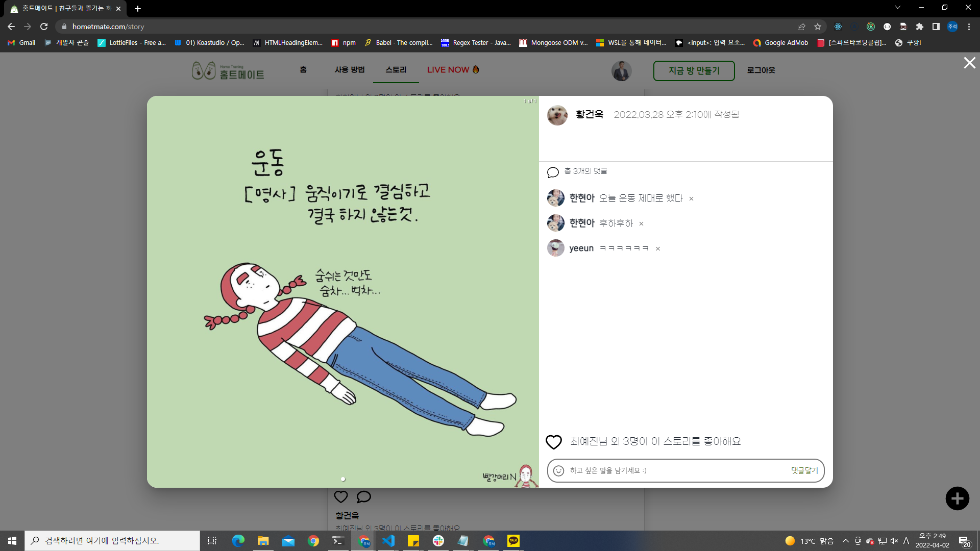Delete the '후하후하' comment
This screenshot has width=980, height=551.
641,224
